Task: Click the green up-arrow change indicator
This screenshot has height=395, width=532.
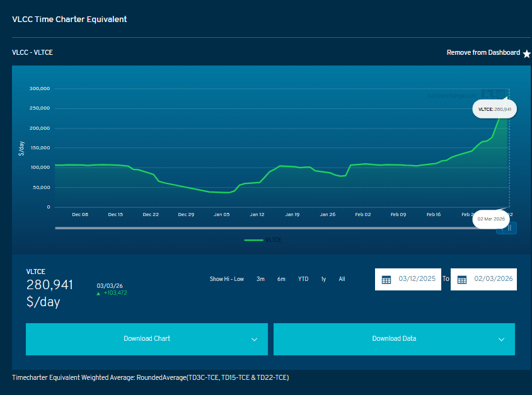Action: [99, 293]
